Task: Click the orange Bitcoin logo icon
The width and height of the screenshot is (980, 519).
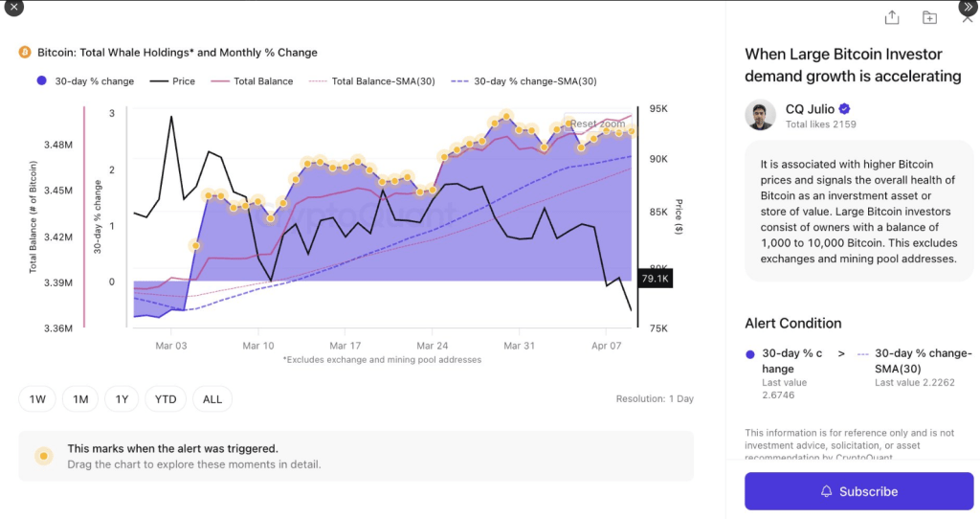Action: tap(25, 53)
